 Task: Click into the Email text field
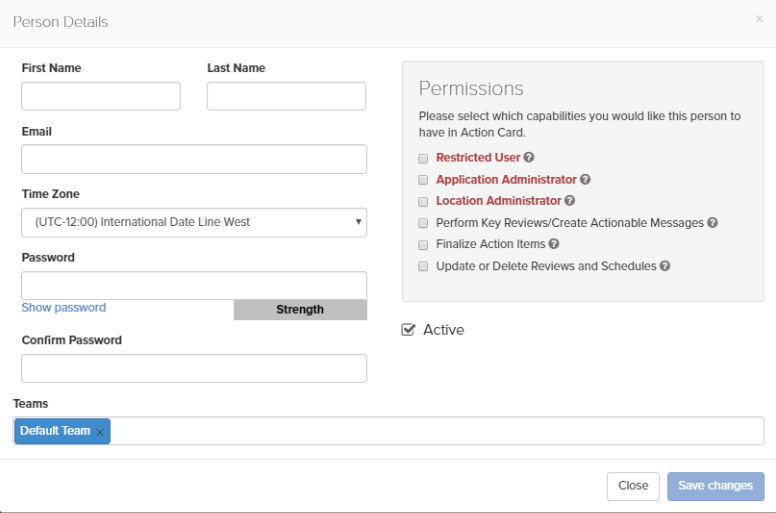tap(194, 159)
